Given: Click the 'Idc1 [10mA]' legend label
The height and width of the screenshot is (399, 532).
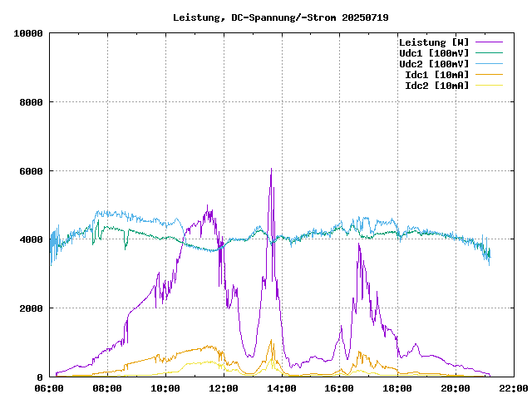Looking at the screenshot, I should (436, 75).
